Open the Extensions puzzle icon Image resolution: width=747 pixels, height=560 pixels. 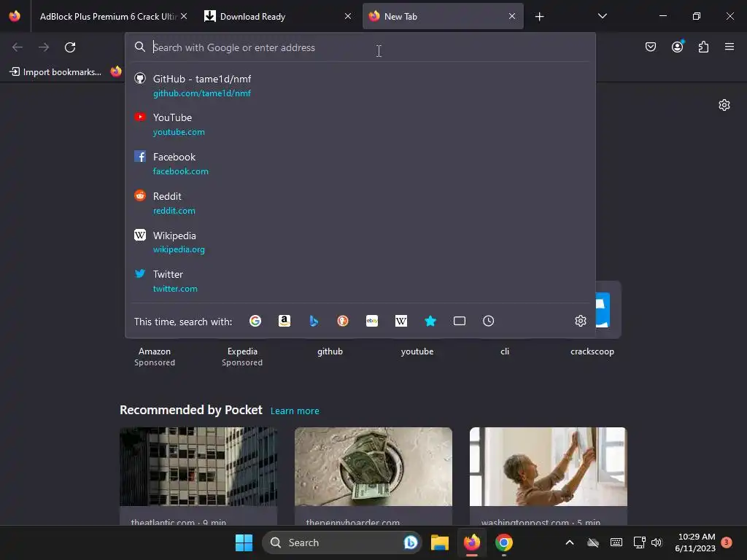(x=704, y=47)
